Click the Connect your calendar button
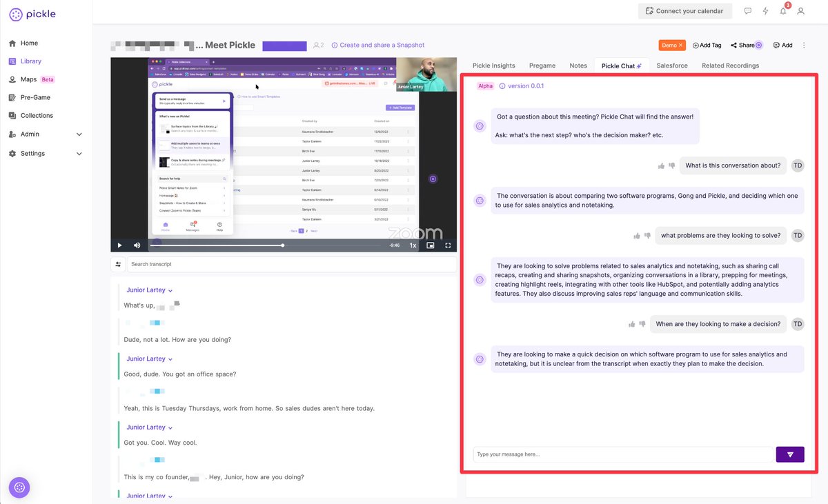This screenshot has width=828, height=504. pos(684,11)
